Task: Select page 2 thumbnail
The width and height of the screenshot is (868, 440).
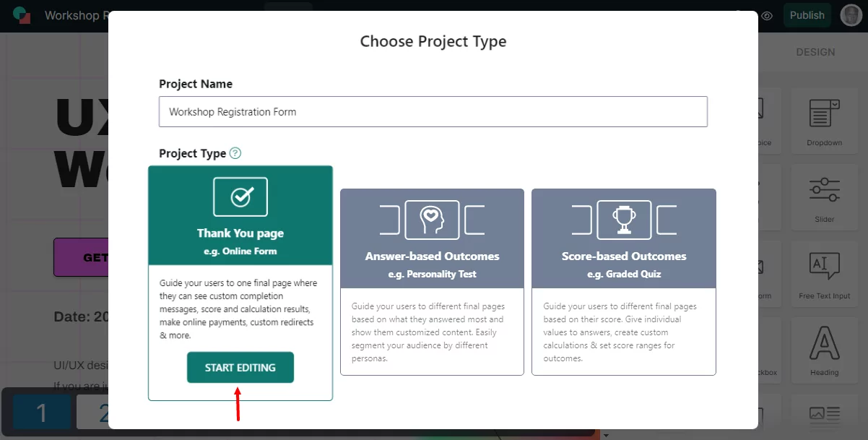Action: tap(93, 413)
